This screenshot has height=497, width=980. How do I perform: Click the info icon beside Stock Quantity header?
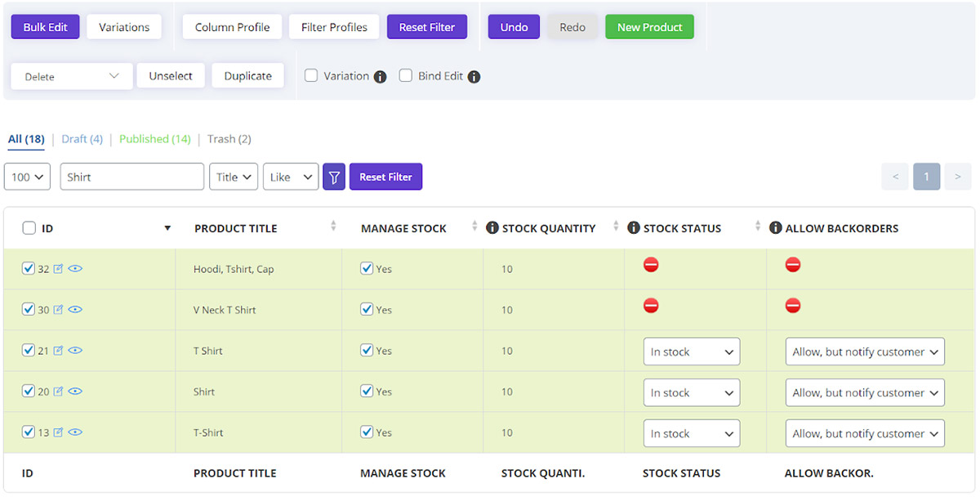(x=492, y=227)
